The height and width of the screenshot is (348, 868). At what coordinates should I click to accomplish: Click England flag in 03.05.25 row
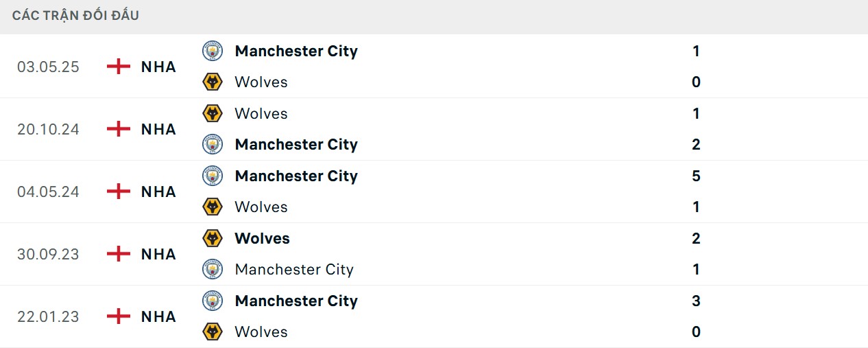coord(119,67)
